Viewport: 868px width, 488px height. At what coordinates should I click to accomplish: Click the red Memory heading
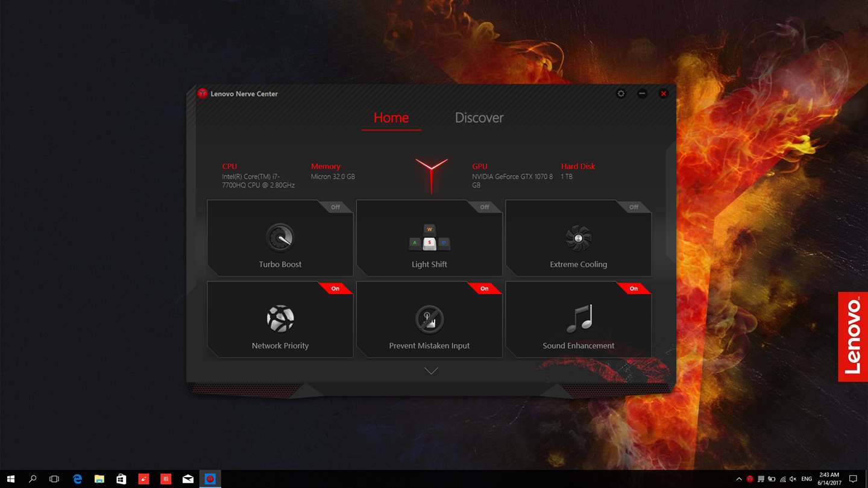pyautogui.click(x=325, y=166)
